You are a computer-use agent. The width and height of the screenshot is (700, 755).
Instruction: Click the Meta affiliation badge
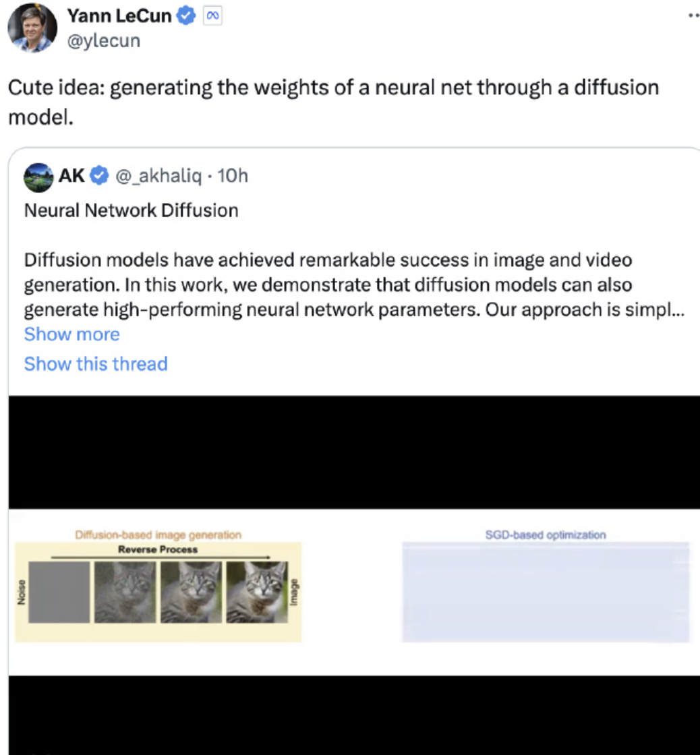(212, 17)
